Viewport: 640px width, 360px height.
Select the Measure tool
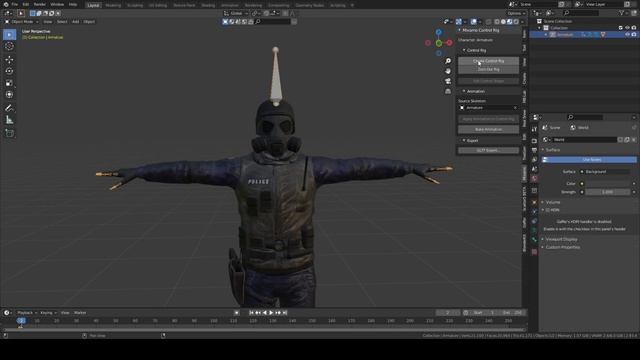(9, 120)
